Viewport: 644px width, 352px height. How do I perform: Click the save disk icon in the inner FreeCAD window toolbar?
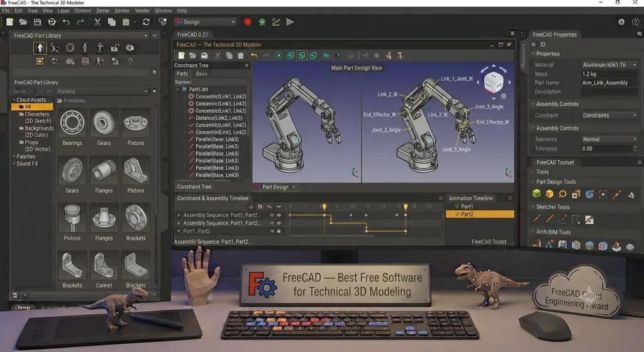pos(204,55)
